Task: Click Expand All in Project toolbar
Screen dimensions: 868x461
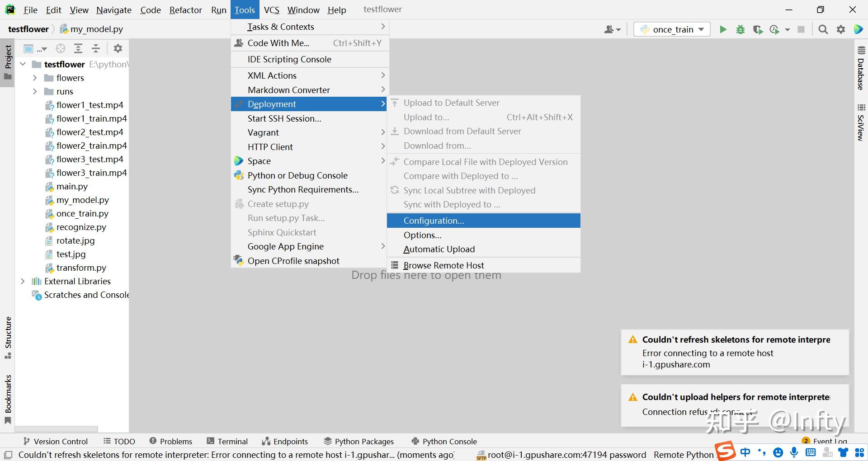Action: pyautogui.click(x=78, y=48)
